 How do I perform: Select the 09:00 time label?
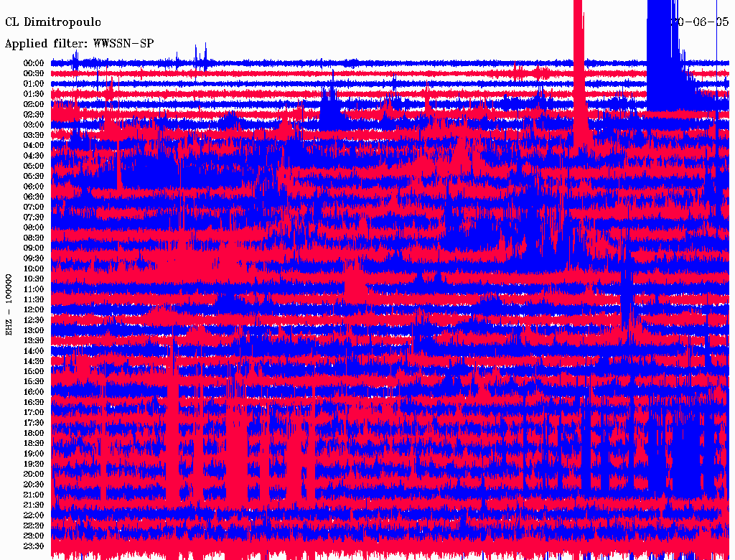pos(34,248)
